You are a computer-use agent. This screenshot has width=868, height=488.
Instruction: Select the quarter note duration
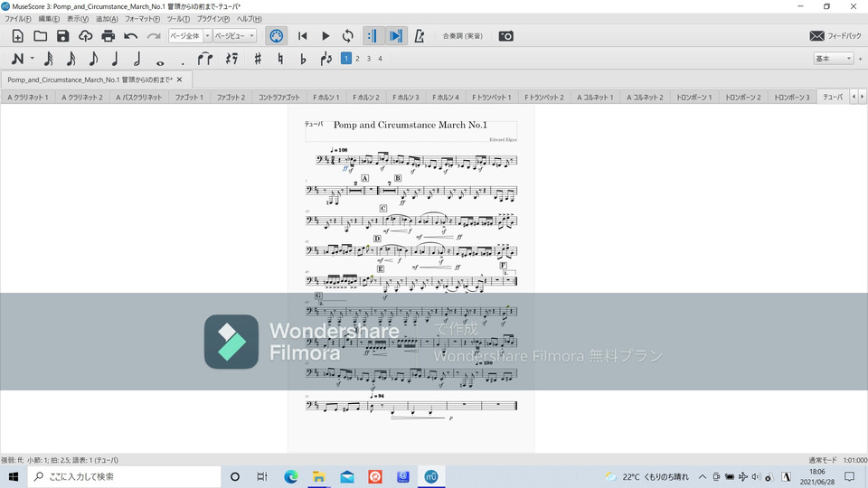click(x=115, y=59)
